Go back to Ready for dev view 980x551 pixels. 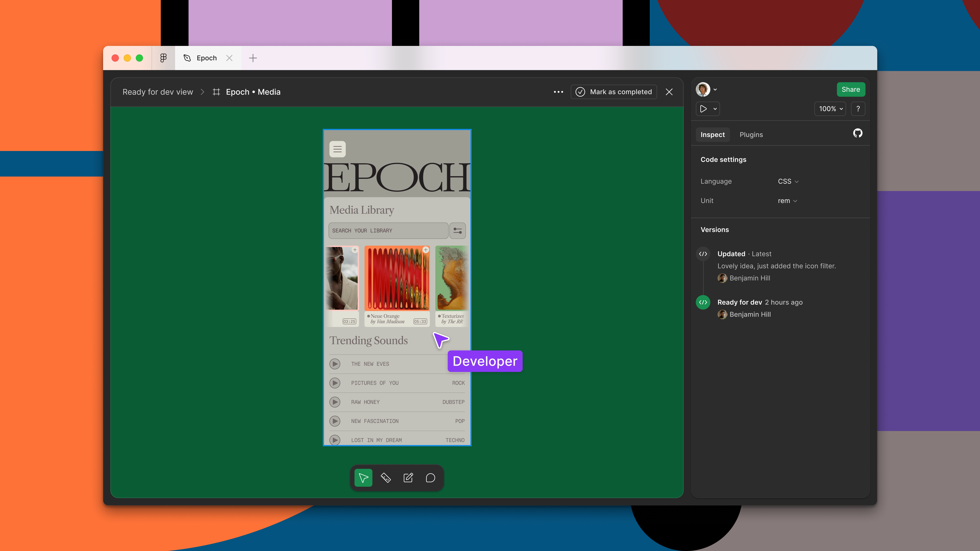(157, 92)
